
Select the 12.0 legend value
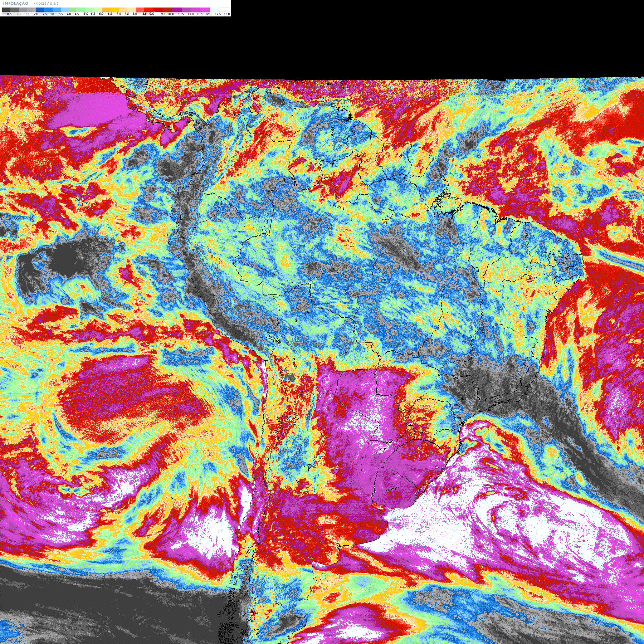(x=208, y=14)
